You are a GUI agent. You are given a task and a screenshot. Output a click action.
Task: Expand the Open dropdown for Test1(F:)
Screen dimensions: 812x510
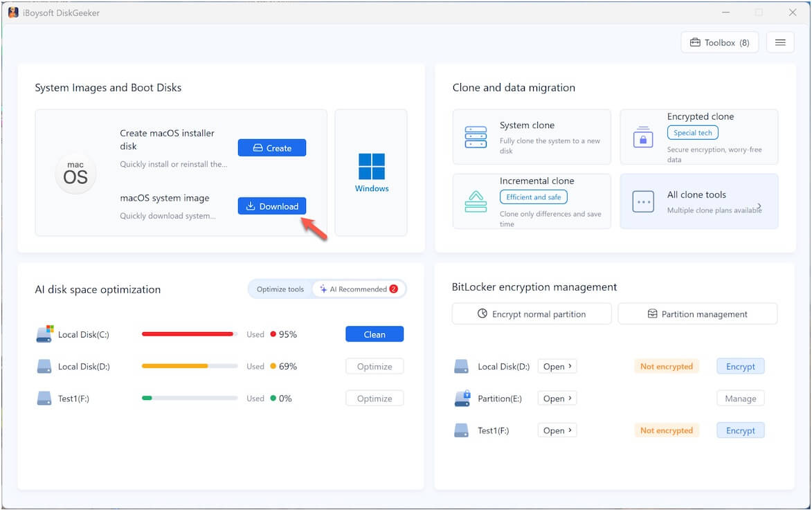(x=557, y=430)
